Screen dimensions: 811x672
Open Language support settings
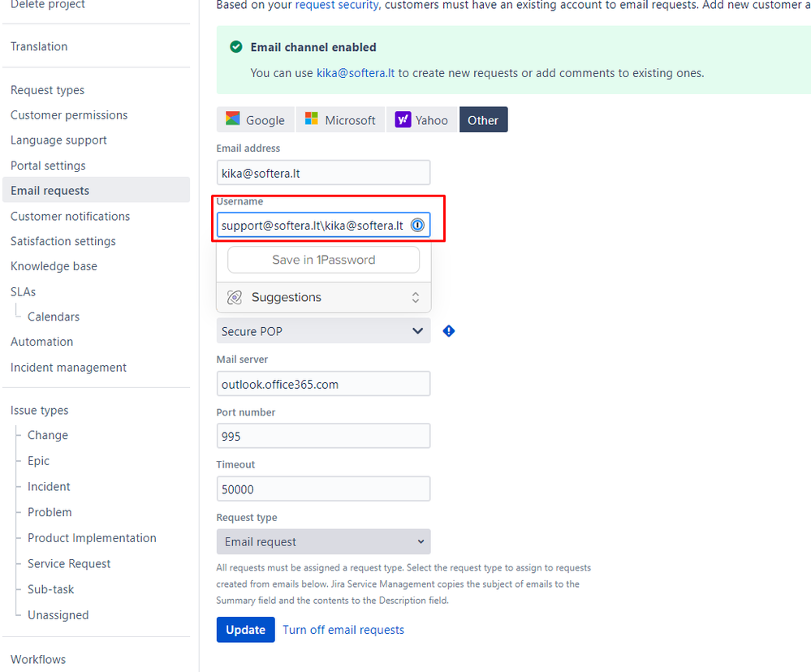click(58, 140)
